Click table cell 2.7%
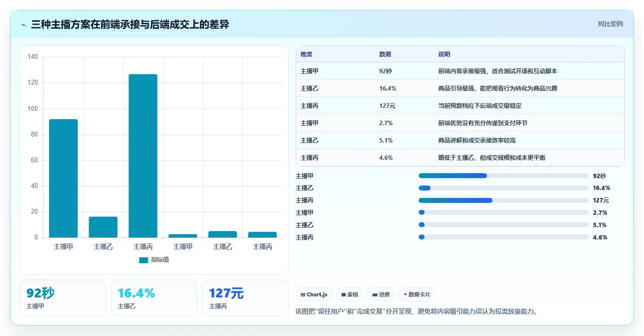The width and height of the screenshot is (644, 336). tap(386, 123)
